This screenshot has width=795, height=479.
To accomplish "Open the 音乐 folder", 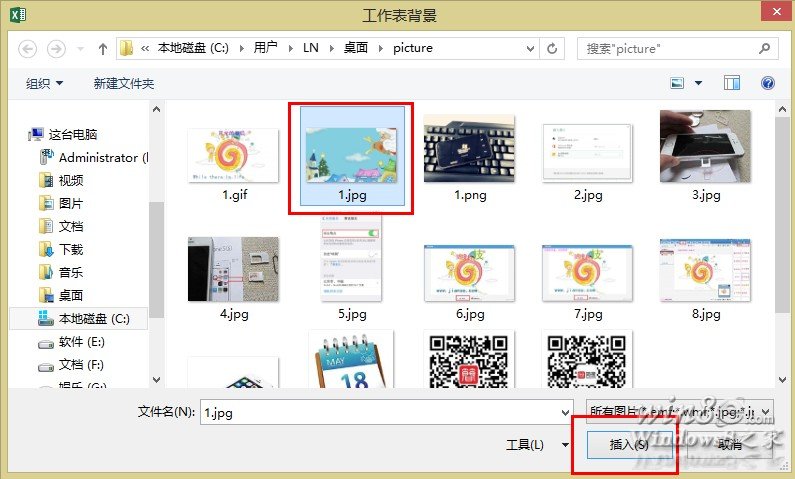I will coord(61,272).
